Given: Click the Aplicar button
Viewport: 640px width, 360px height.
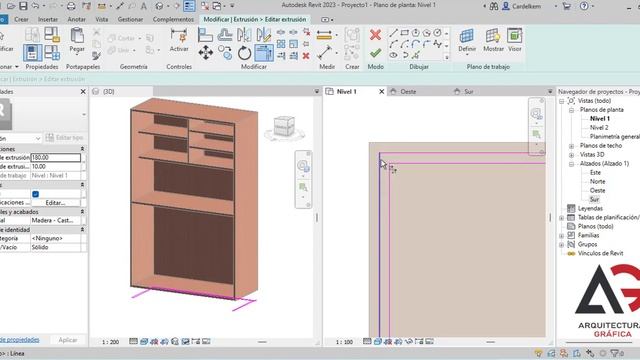Looking at the screenshot, I should click(x=68, y=340).
